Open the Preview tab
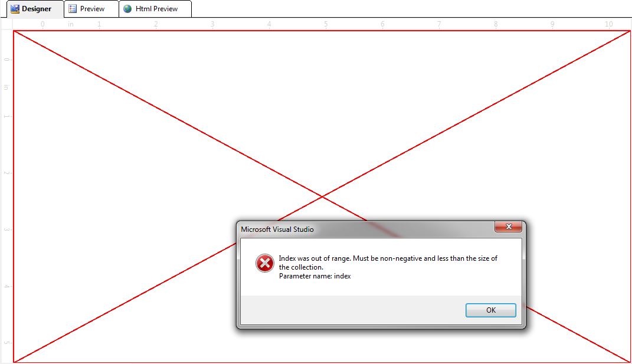Viewport: 632px width, 364px height. [91, 9]
